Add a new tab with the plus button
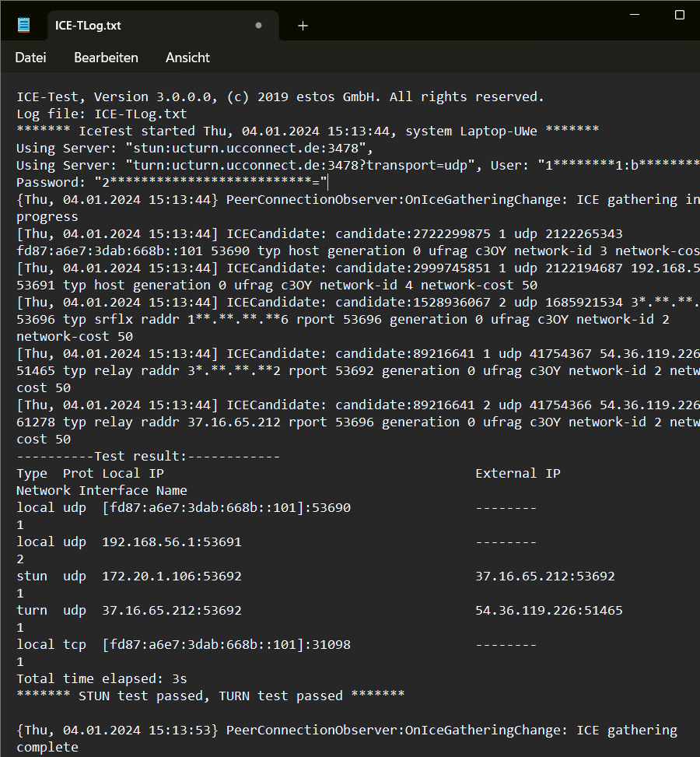The image size is (700, 757). click(303, 26)
